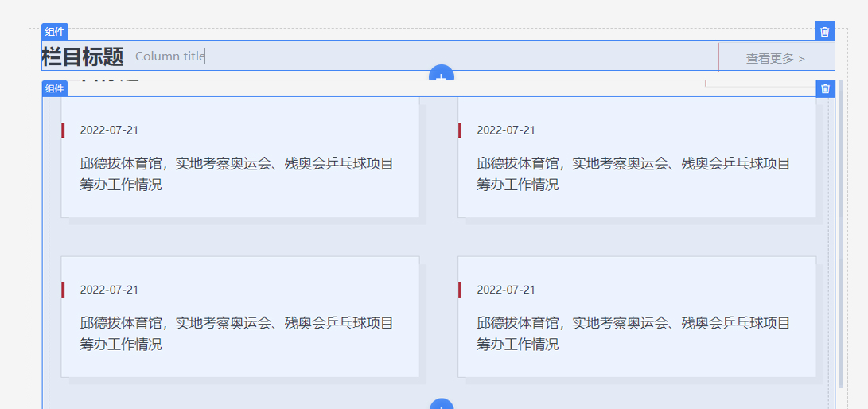Click the date in the bottom-left news card
868x409 pixels.
pos(109,290)
